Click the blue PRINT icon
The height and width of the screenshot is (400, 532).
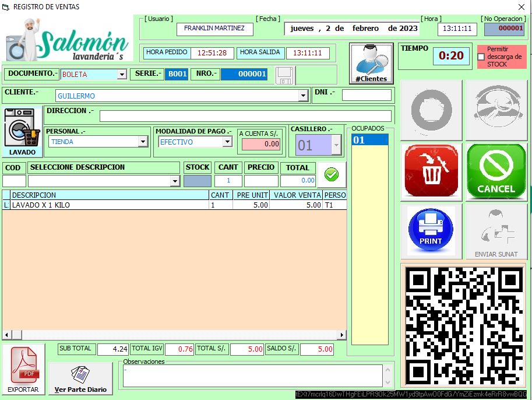431,230
